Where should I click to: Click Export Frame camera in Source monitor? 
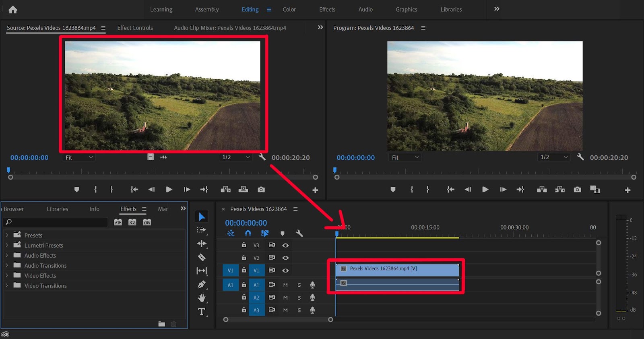point(261,190)
